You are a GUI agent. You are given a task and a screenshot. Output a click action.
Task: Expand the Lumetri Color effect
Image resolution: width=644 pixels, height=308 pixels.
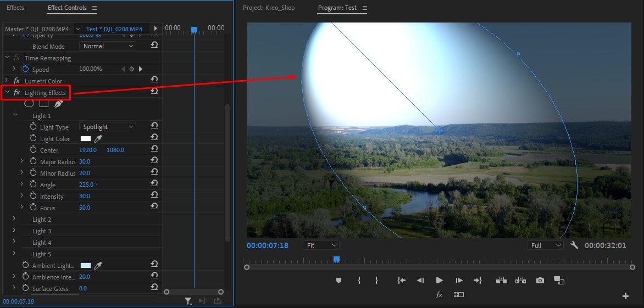(x=7, y=80)
